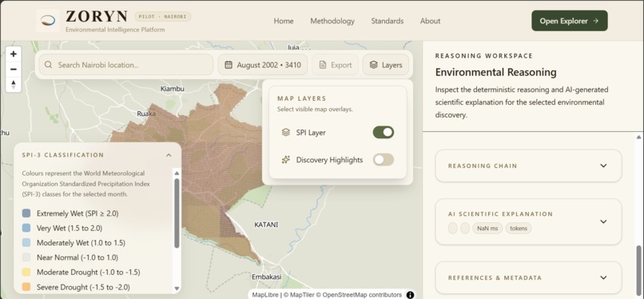The width and height of the screenshot is (644, 299).
Task: Click the Near Normal colour swatch
Action: point(26,257)
